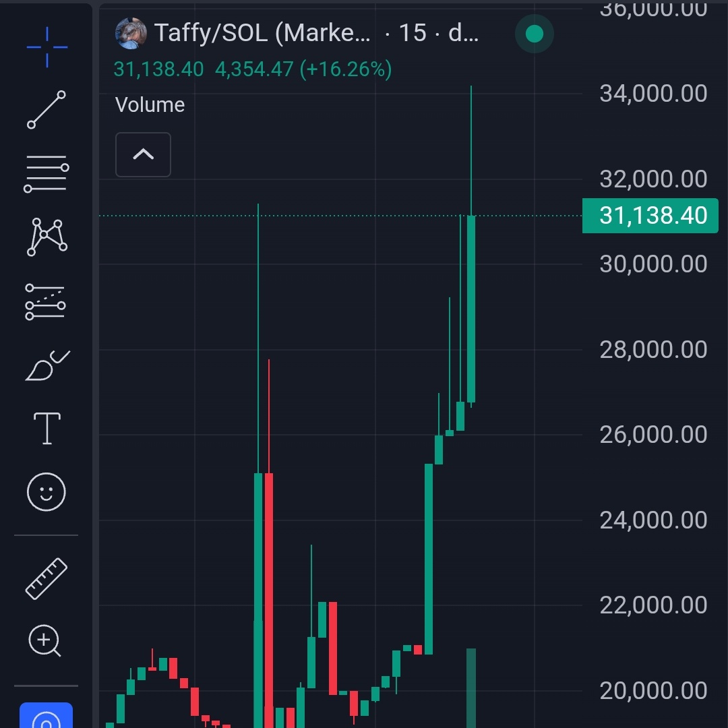Click the 4,354.47 change amount
The height and width of the screenshot is (728, 728).
point(254,69)
